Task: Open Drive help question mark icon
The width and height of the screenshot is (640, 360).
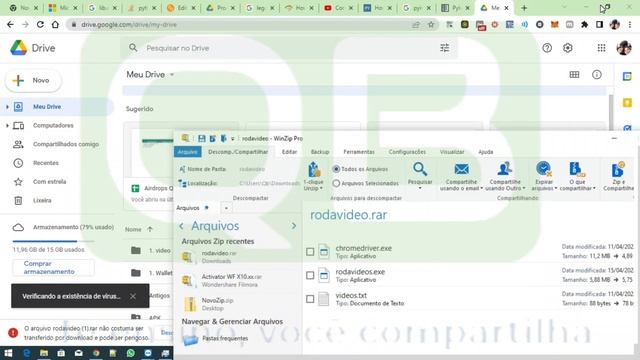Action: tap(547, 48)
